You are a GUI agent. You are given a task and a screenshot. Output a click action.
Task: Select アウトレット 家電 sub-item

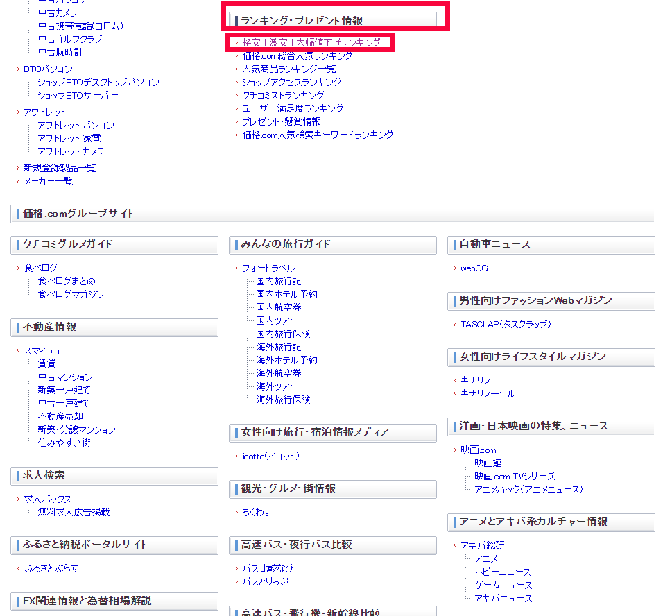[x=69, y=139]
